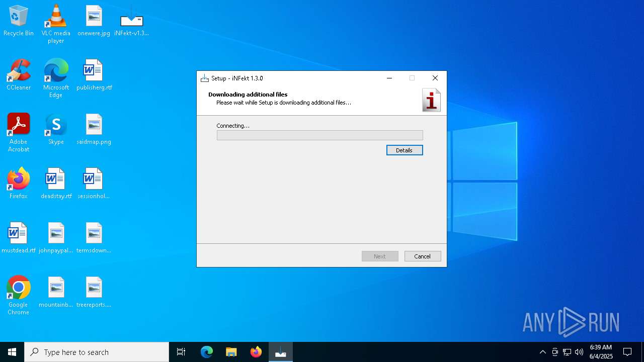Open Task View on the taskbar

(x=181, y=352)
